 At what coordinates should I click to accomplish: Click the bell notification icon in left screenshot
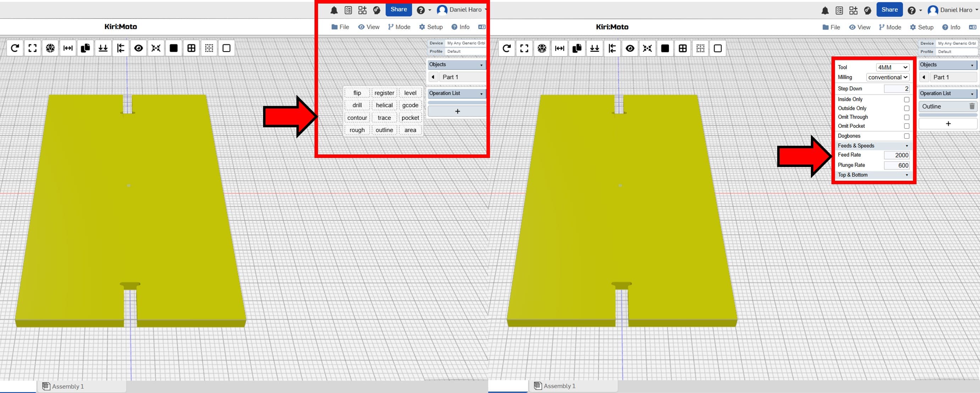click(334, 10)
